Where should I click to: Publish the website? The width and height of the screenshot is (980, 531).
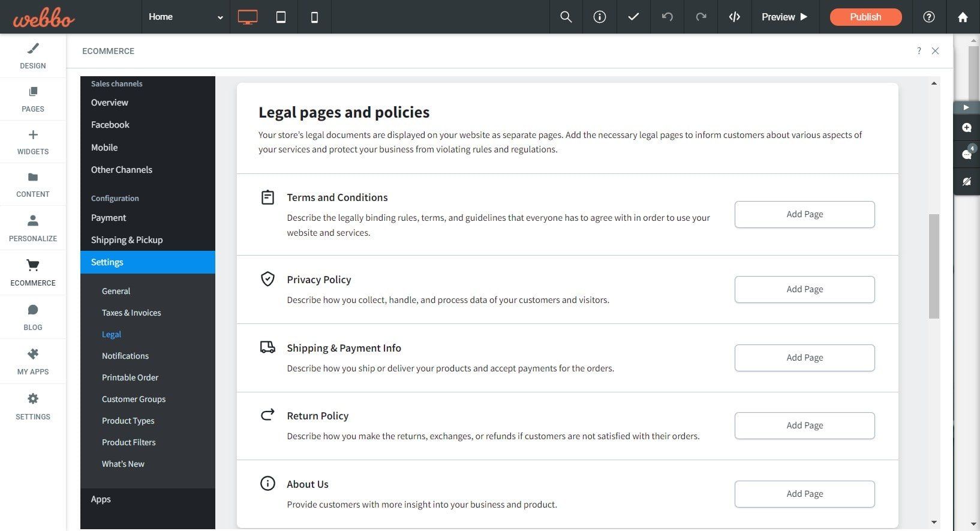click(x=865, y=17)
